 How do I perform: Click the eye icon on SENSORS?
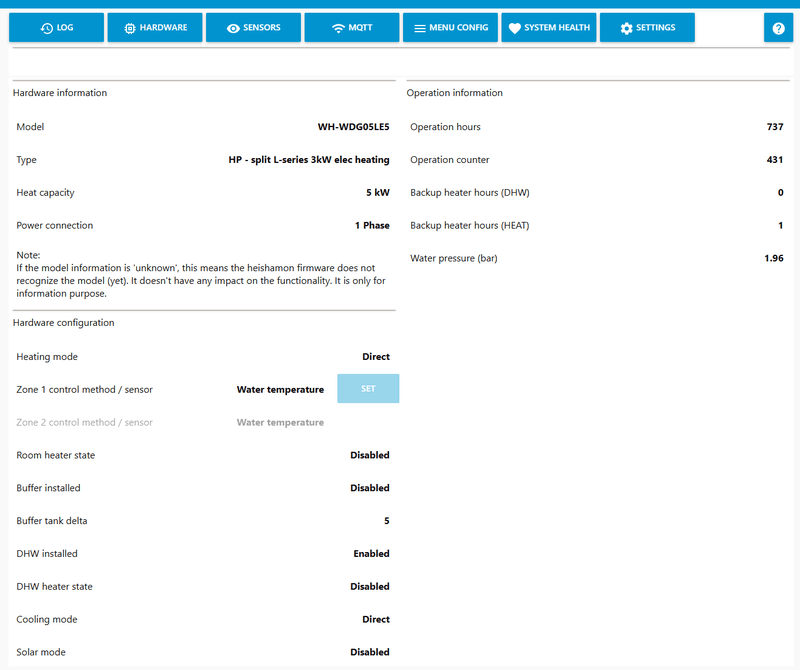pyautogui.click(x=233, y=29)
